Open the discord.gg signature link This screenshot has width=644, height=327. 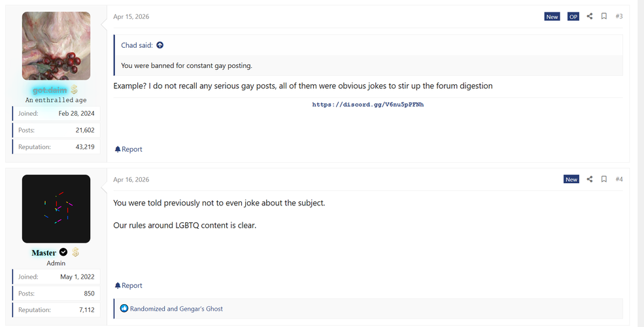coord(367,105)
